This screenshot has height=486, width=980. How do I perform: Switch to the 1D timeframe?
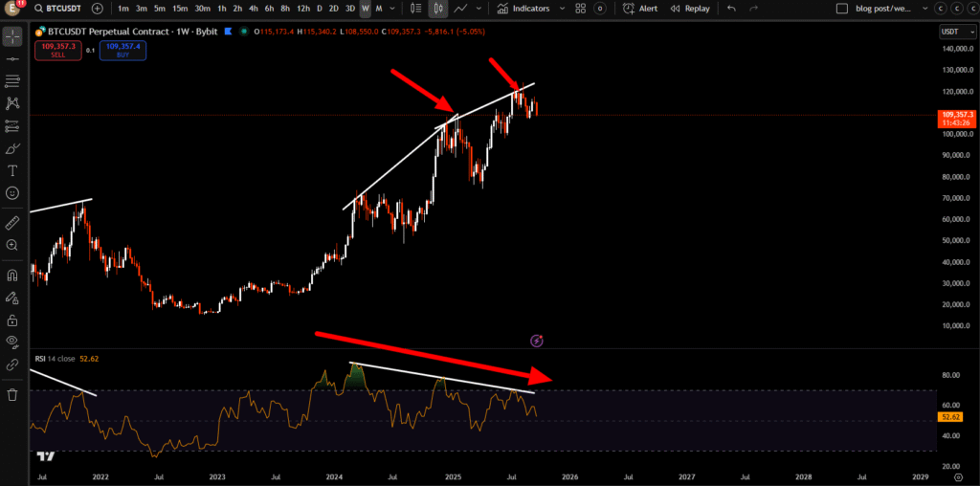point(320,9)
